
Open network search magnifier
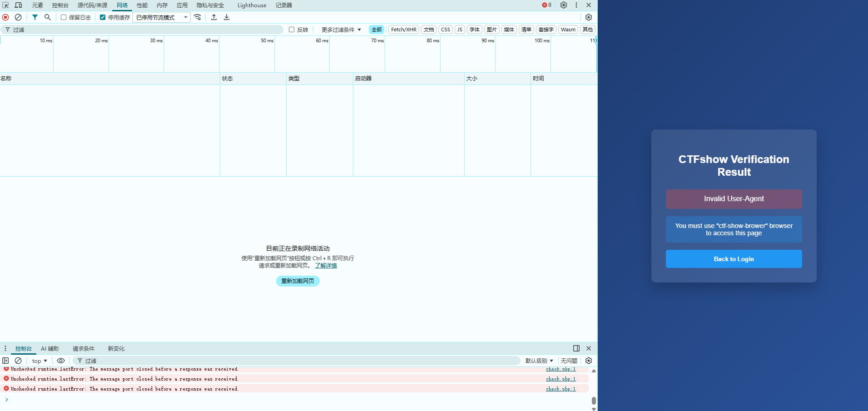click(x=48, y=17)
